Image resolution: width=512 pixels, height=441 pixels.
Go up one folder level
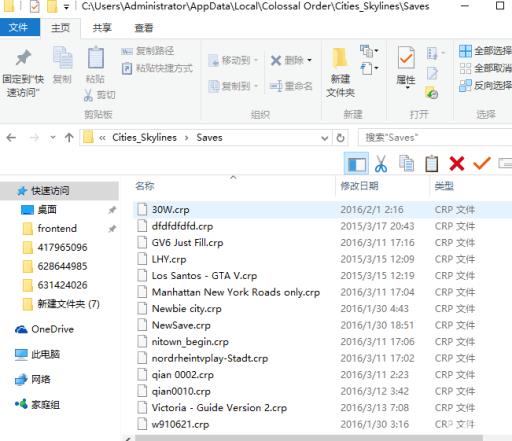pyautogui.click(x=69, y=138)
